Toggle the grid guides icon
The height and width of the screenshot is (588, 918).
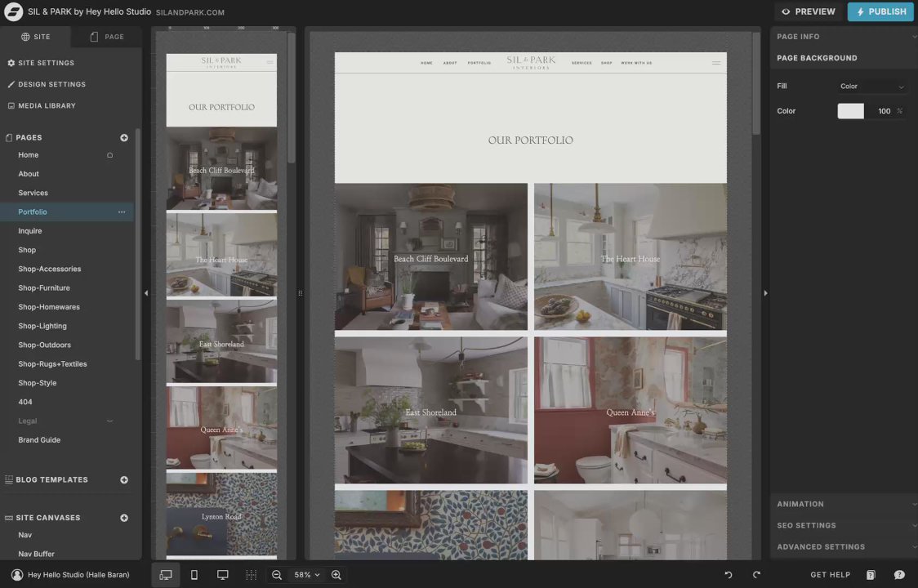coord(252,575)
